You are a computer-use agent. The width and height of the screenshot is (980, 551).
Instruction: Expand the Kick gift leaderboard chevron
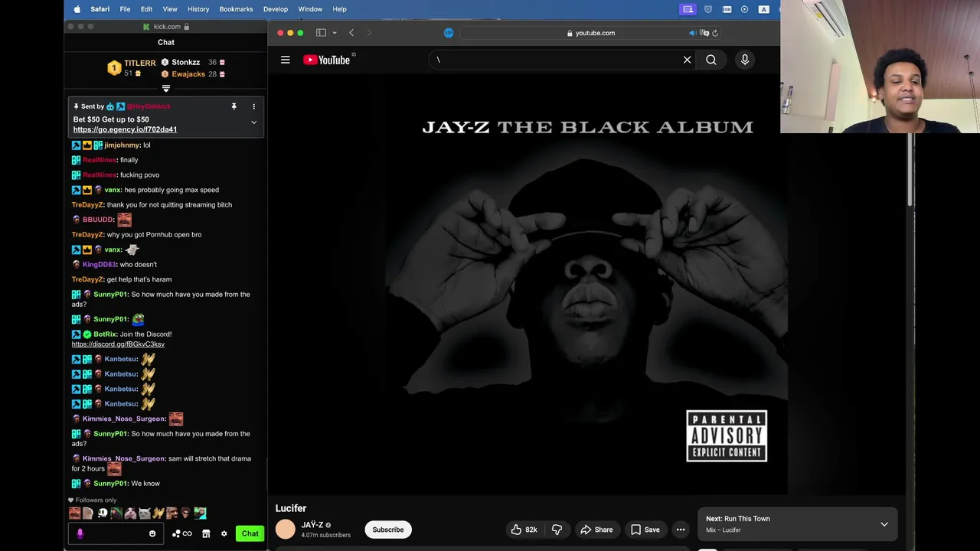pyautogui.click(x=165, y=88)
